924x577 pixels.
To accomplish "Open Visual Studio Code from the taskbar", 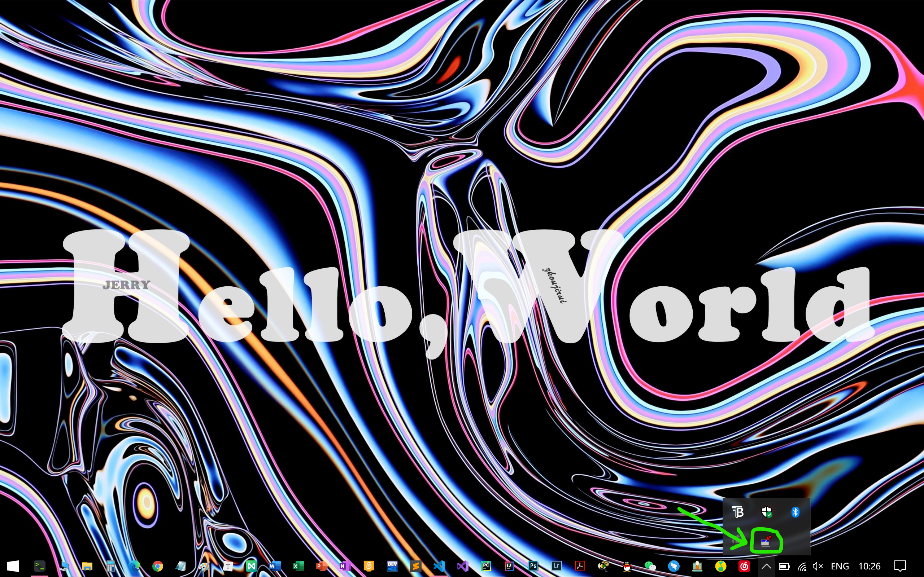I will click(439, 566).
